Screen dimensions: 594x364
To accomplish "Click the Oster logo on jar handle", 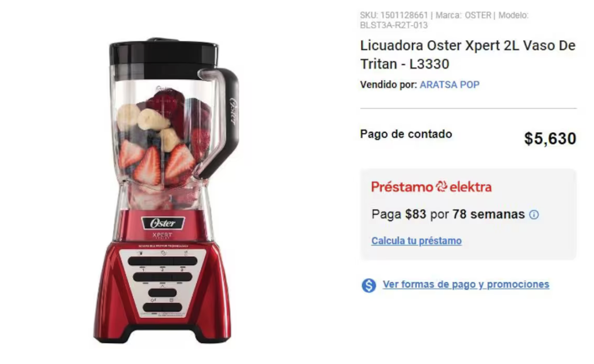I will [x=233, y=111].
